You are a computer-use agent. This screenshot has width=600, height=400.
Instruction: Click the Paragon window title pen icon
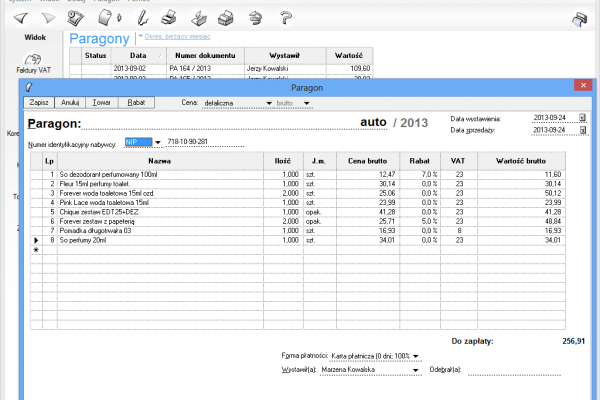pyautogui.click(x=30, y=88)
